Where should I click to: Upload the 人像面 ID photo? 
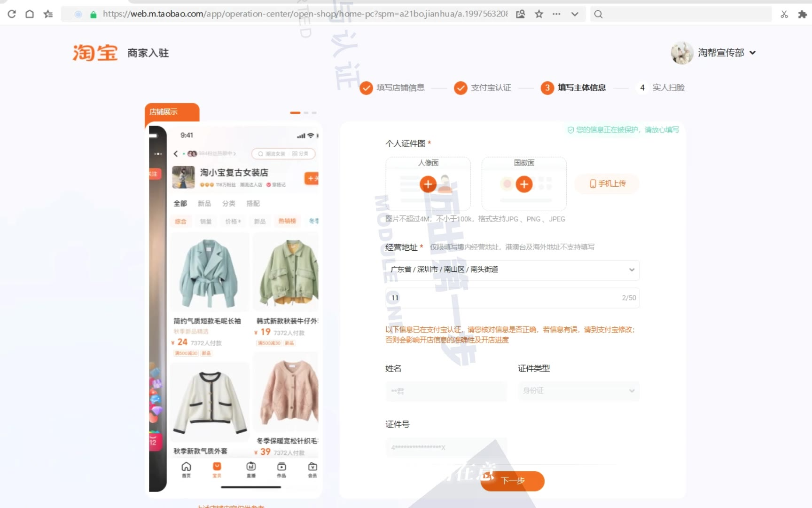click(x=428, y=183)
